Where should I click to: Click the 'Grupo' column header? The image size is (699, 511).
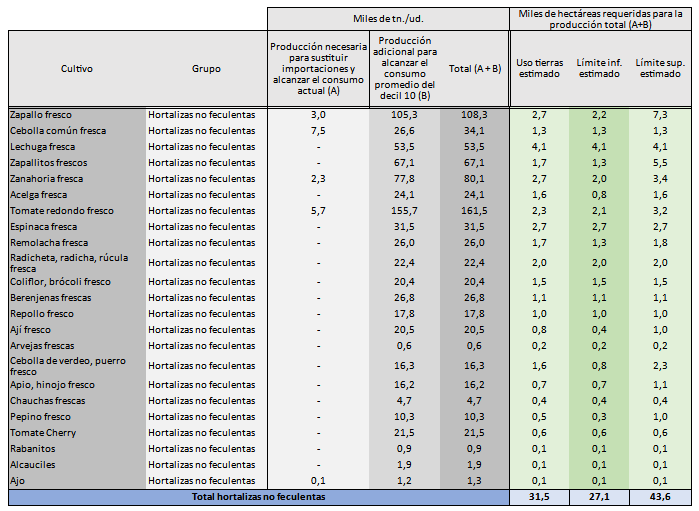click(x=206, y=69)
